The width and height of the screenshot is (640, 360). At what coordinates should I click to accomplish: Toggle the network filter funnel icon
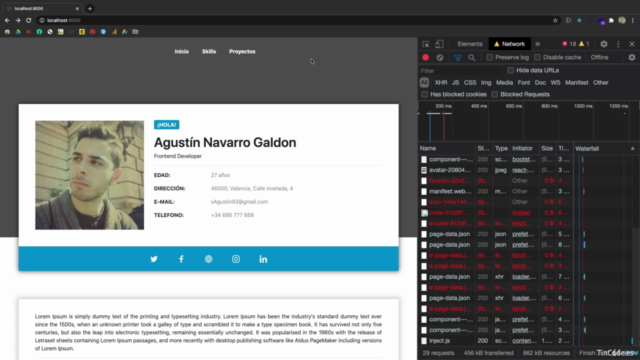pyautogui.click(x=458, y=58)
